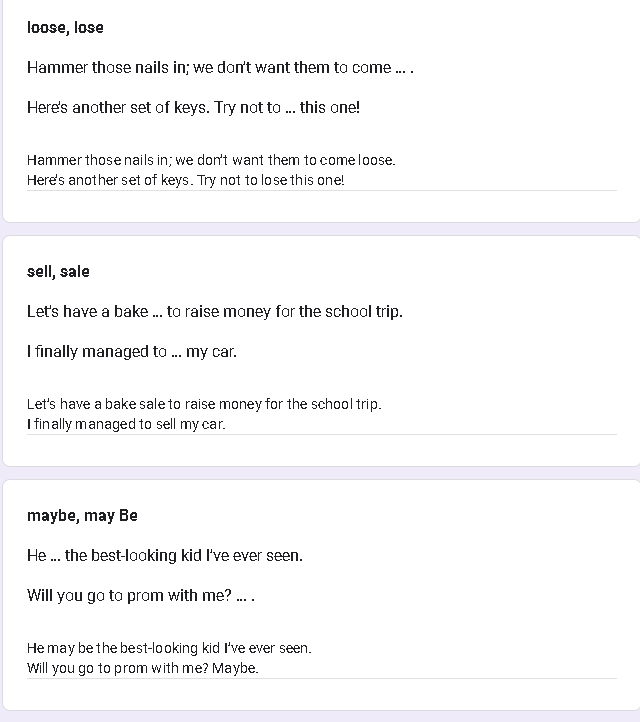This screenshot has height=722, width=640.
Task: Place cursor in the answer line "Try not to lose this one!"
Action: (185, 180)
